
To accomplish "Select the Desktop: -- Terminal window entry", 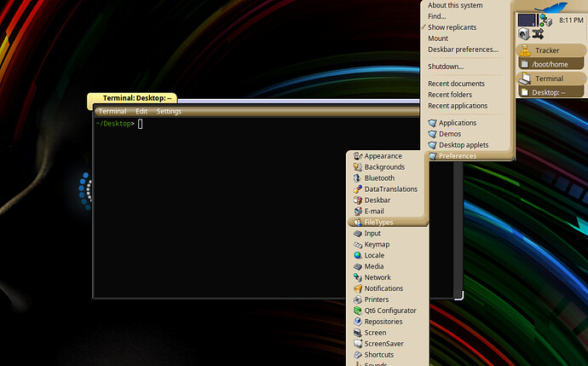I will tap(551, 92).
